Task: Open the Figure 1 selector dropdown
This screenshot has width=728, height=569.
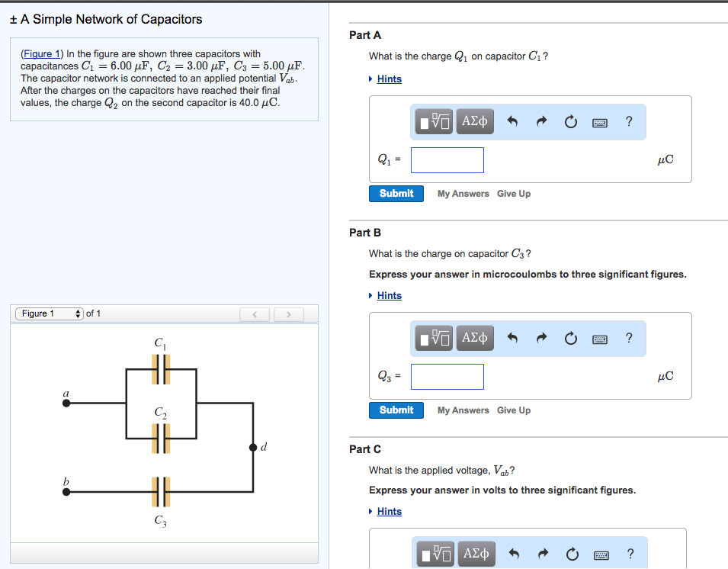Action: 50,313
